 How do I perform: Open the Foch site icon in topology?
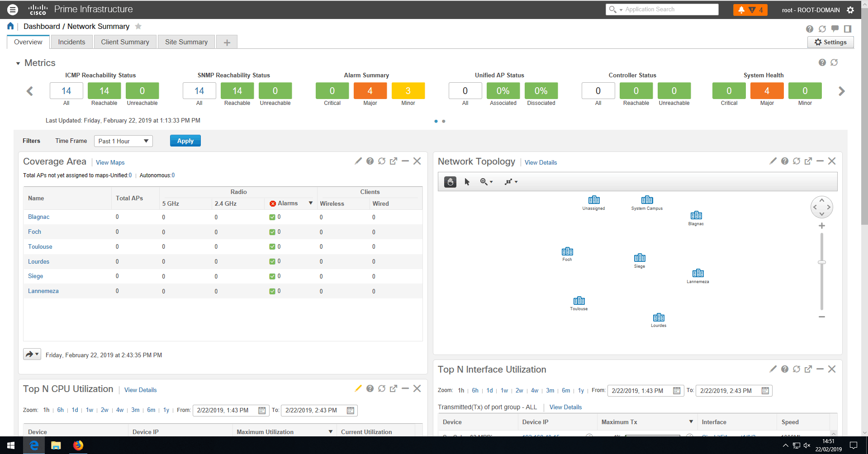click(x=567, y=251)
